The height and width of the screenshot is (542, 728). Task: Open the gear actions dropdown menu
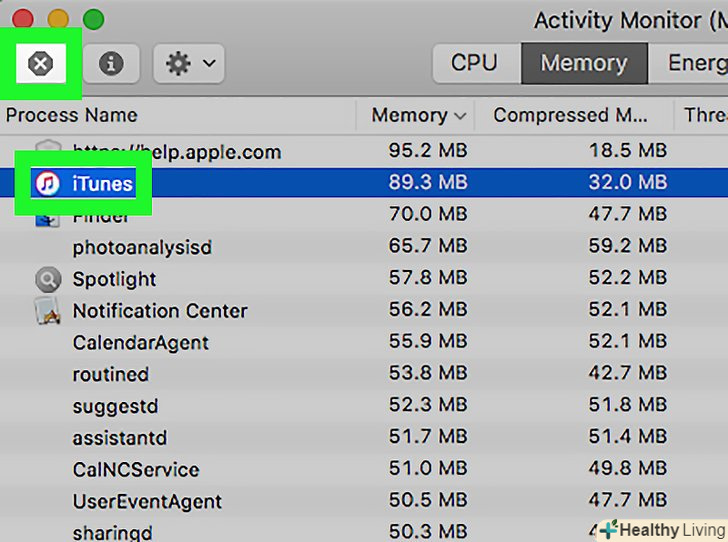[188, 64]
